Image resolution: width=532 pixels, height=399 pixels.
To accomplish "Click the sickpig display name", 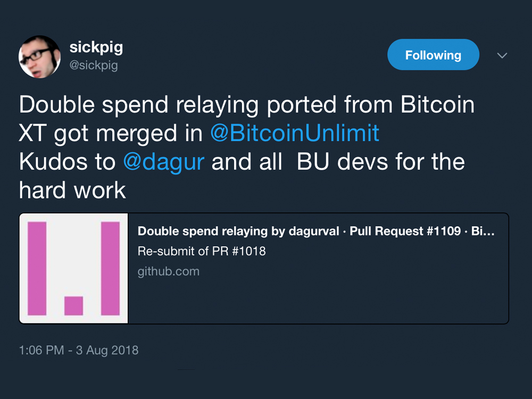I will (x=96, y=47).
